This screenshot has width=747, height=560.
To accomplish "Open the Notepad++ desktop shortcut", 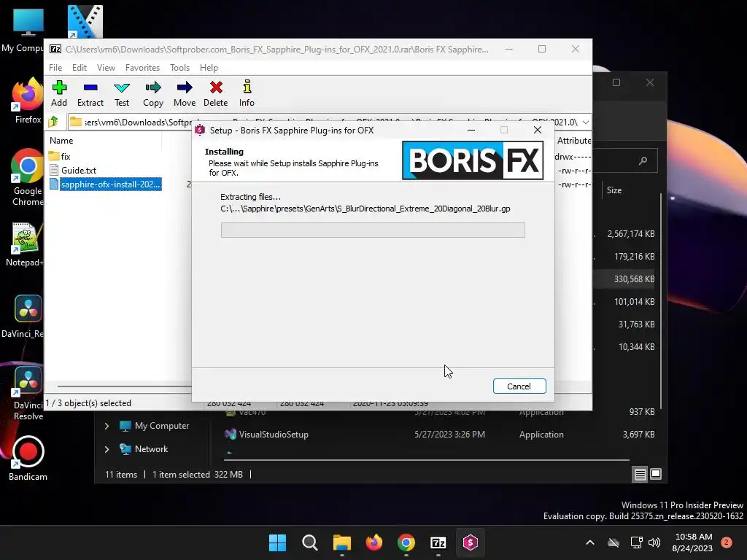I will point(25,244).
